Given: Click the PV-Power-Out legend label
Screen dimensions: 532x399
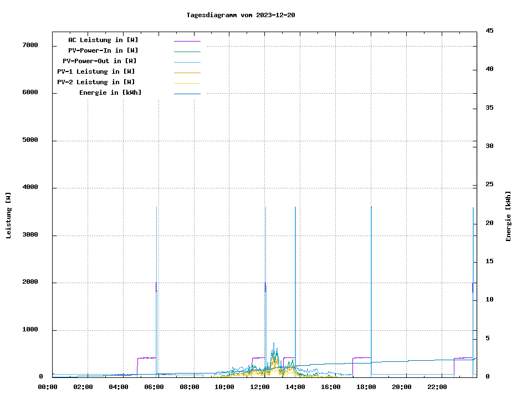Looking at the screenshot, I should coord(100,61).
